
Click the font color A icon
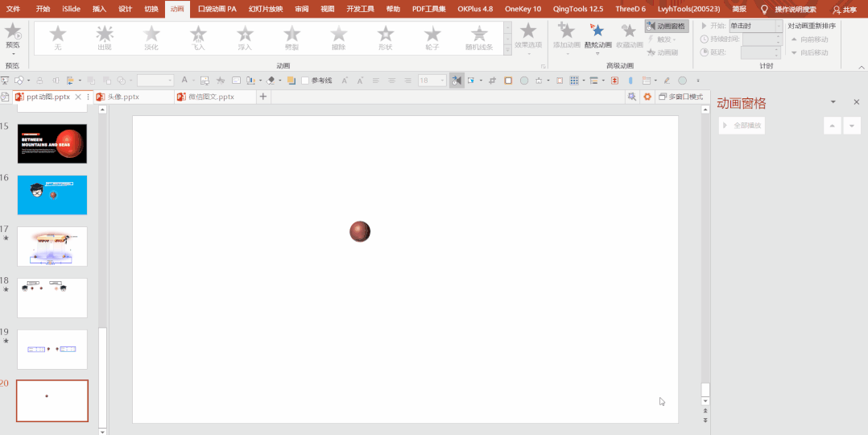pos(184,81)
